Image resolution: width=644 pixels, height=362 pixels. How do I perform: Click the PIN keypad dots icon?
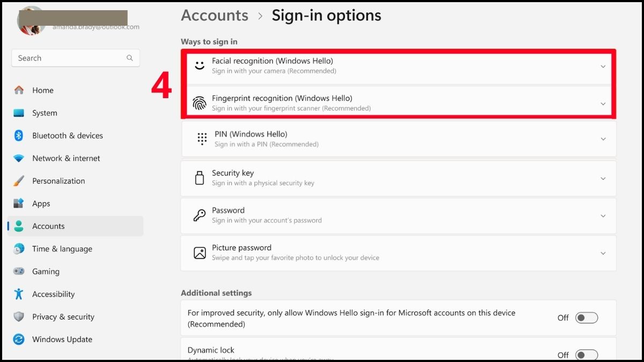(202, 139)
